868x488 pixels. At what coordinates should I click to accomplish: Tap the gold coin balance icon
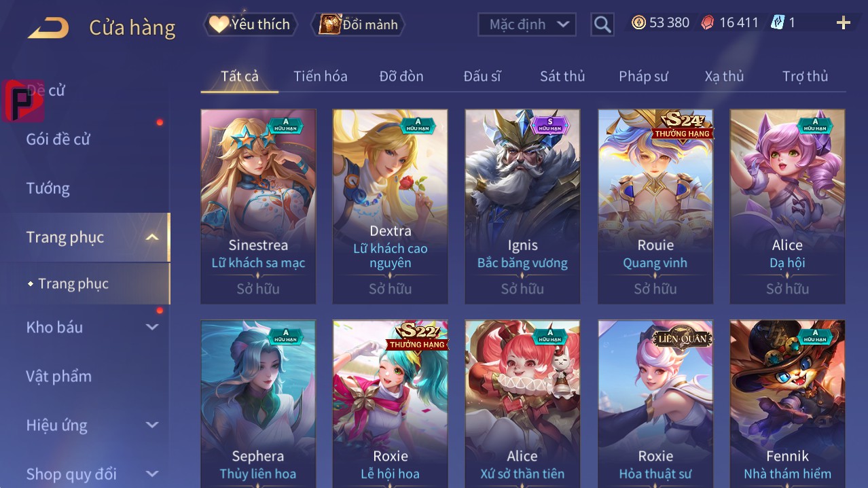[x=638, y=22]
